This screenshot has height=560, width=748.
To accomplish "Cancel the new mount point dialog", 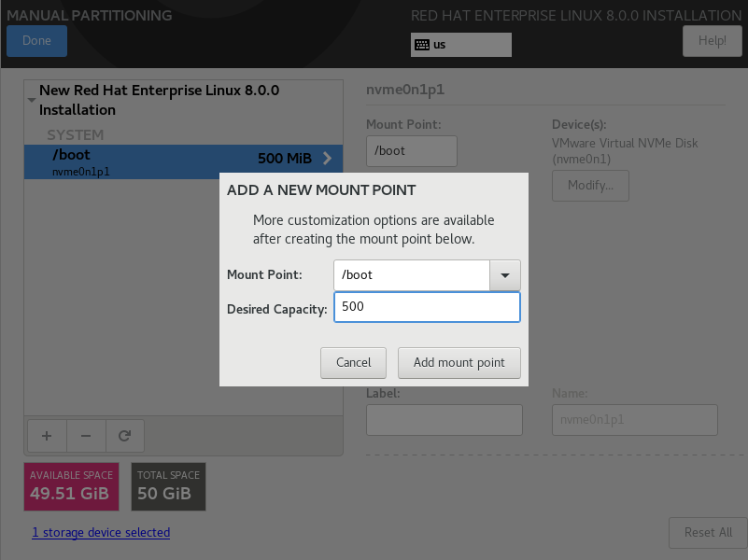I will (x=353, y=363).
